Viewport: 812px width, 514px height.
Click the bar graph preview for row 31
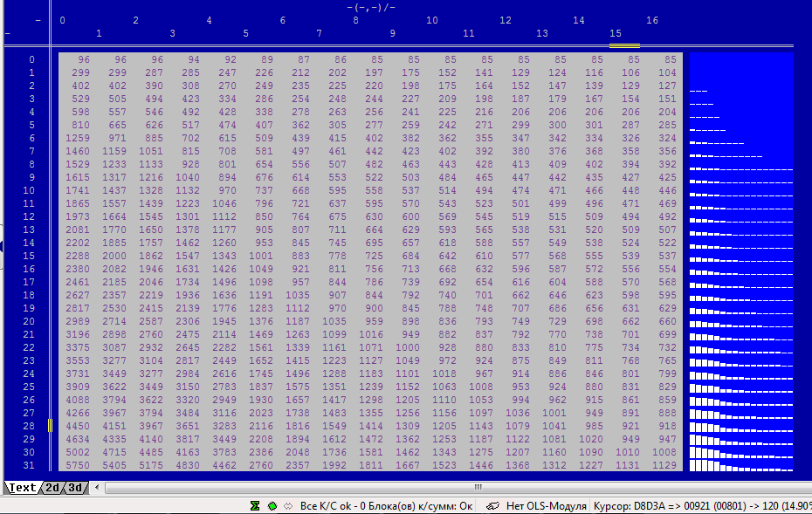click(741, 465)
